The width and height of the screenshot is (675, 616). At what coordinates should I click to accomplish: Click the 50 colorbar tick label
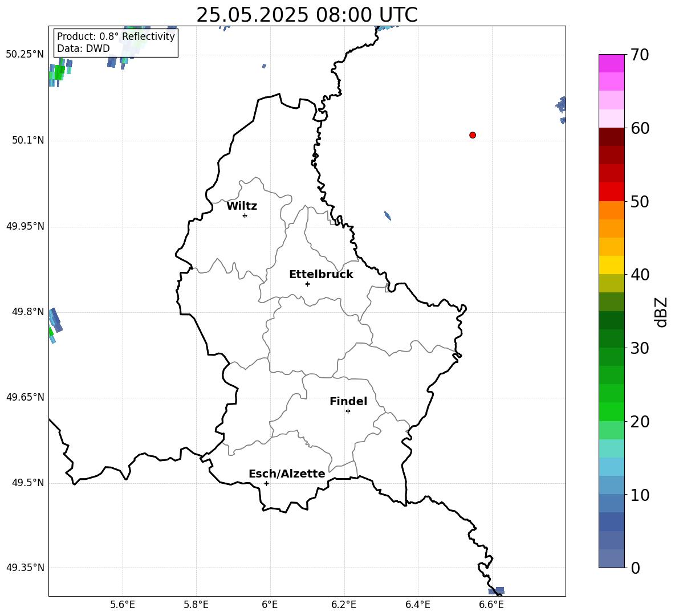pyautogui.click(x=640, y=201)
